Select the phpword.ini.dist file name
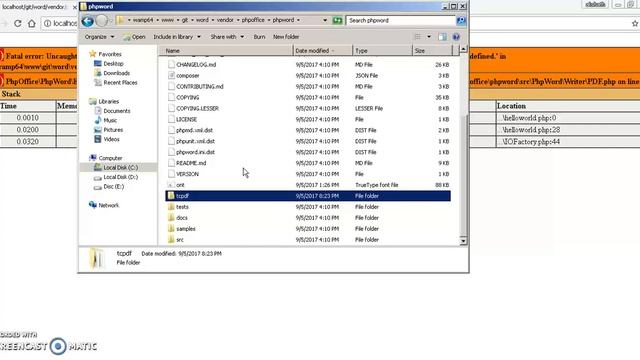This screenshot has width=640, height=360. [196, 152]
